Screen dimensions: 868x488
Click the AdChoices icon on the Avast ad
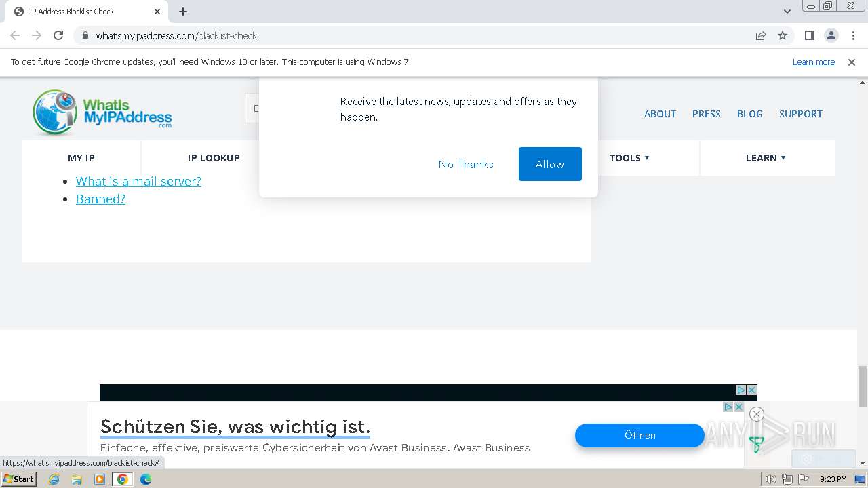[x=728, y=407]
